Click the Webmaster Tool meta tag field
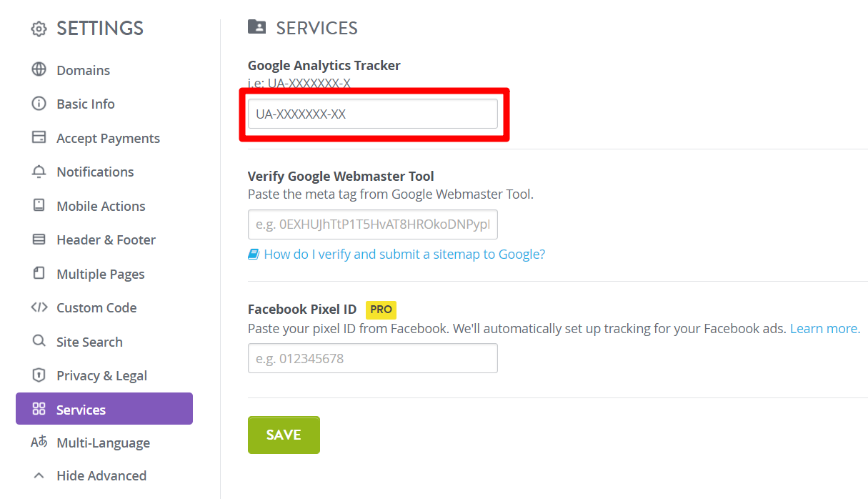This screenshot has height=499, width=868. [x=373, y=224]
